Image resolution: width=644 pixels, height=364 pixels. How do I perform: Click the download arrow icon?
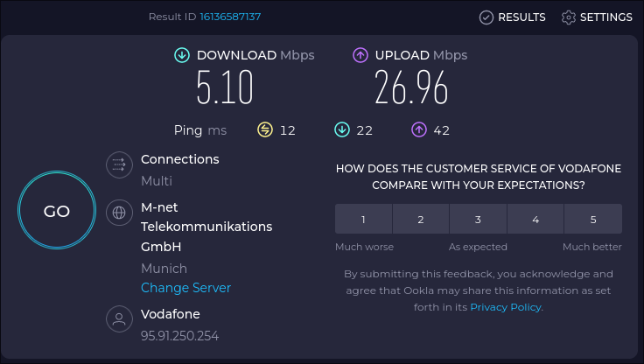[x=182, y=55]
